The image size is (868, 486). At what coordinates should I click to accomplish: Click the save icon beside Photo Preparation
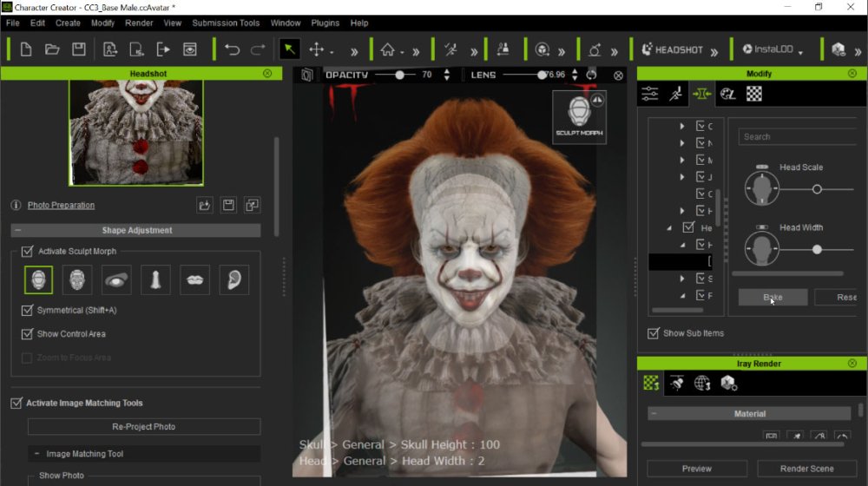point(228,206)
